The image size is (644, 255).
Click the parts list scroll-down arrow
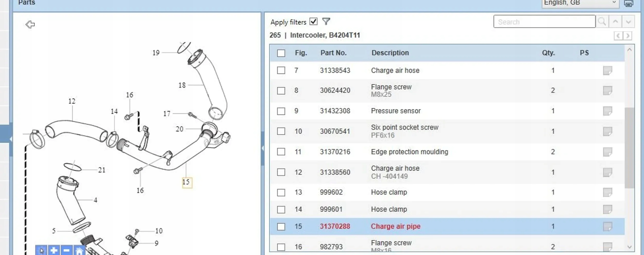point(630,247)
